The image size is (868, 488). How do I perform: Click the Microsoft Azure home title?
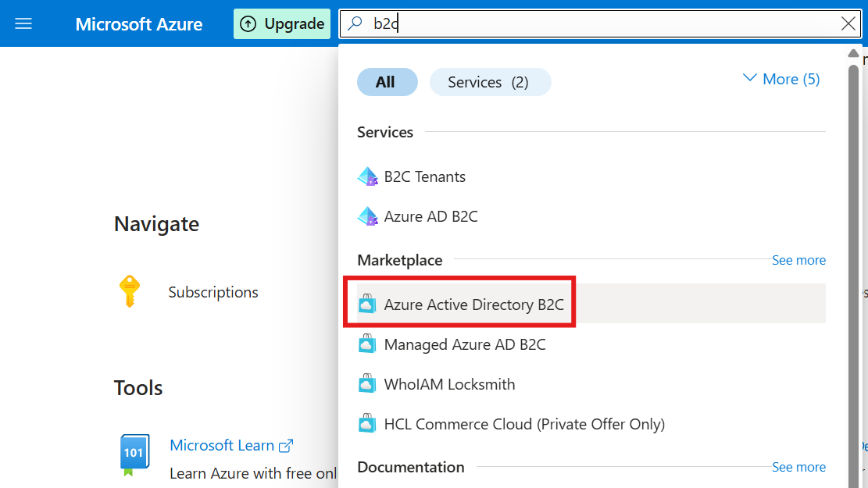coord(139,24)
